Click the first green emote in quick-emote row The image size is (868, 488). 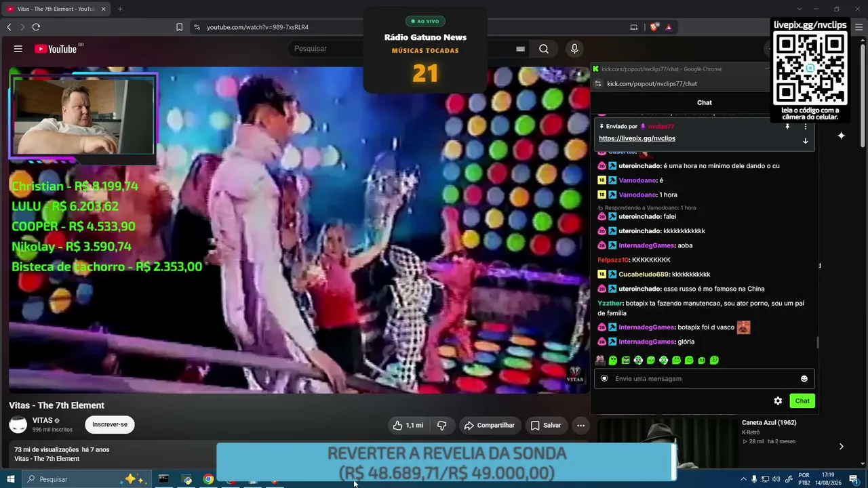(612, 361)
